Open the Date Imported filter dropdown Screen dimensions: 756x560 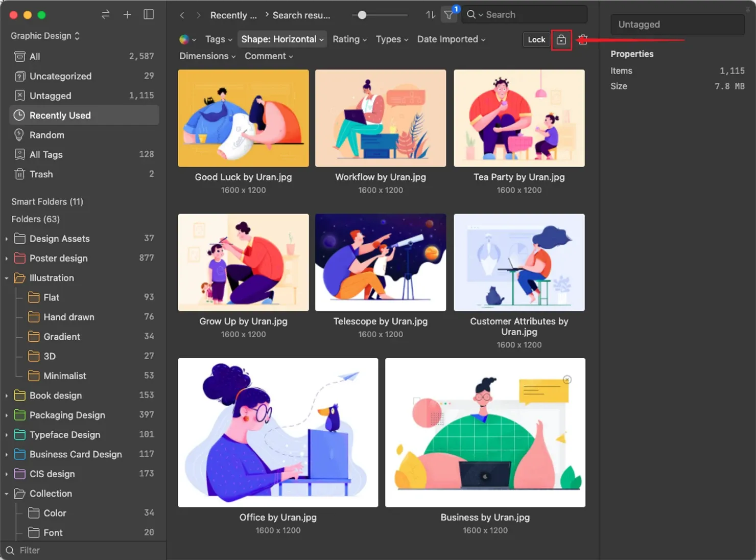click(452, 39)
